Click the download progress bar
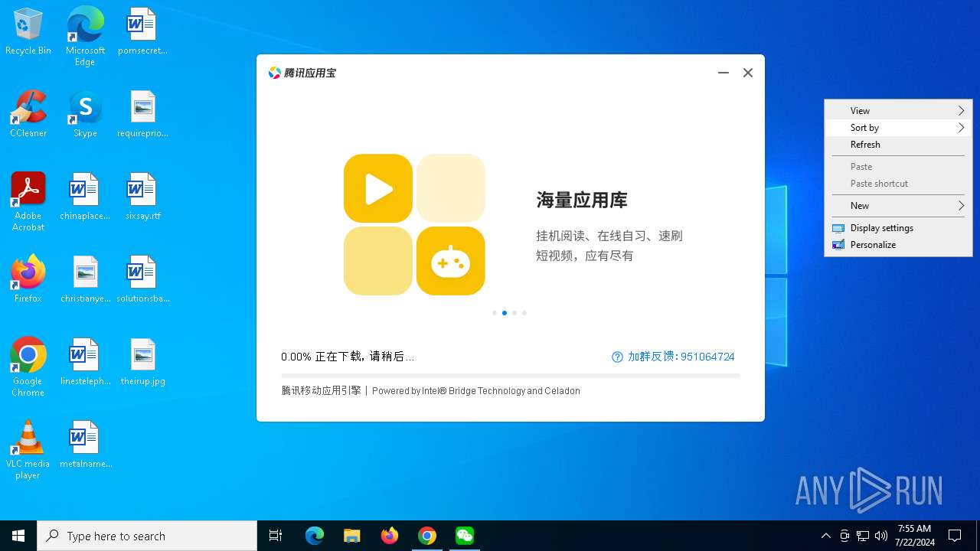This screenshot has width=980, height=551. 511,376
